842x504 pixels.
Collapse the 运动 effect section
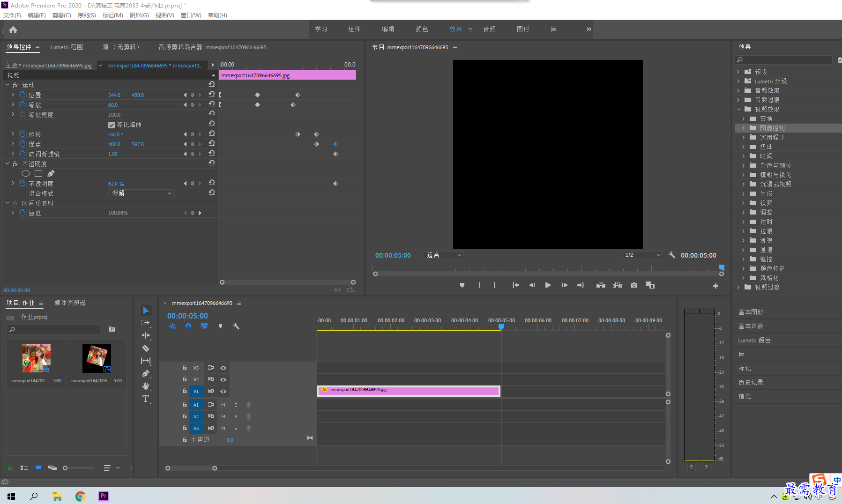point(7,85)
